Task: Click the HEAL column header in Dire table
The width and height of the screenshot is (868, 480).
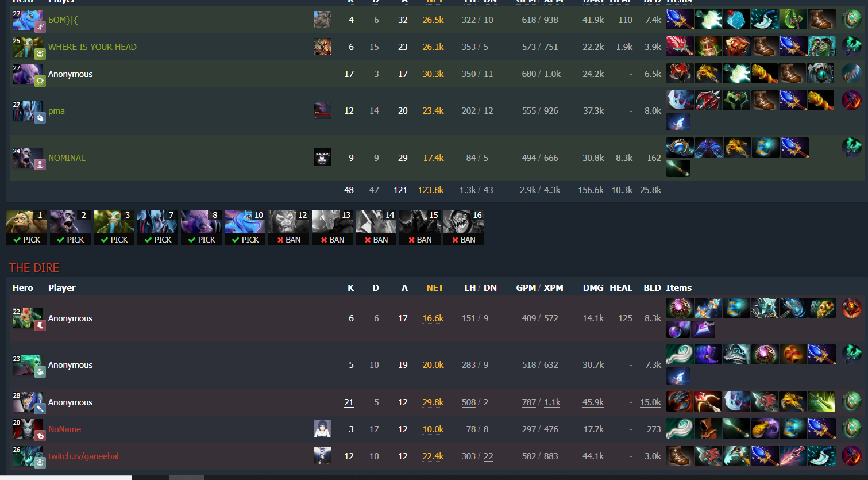Action: coord(620,288)
